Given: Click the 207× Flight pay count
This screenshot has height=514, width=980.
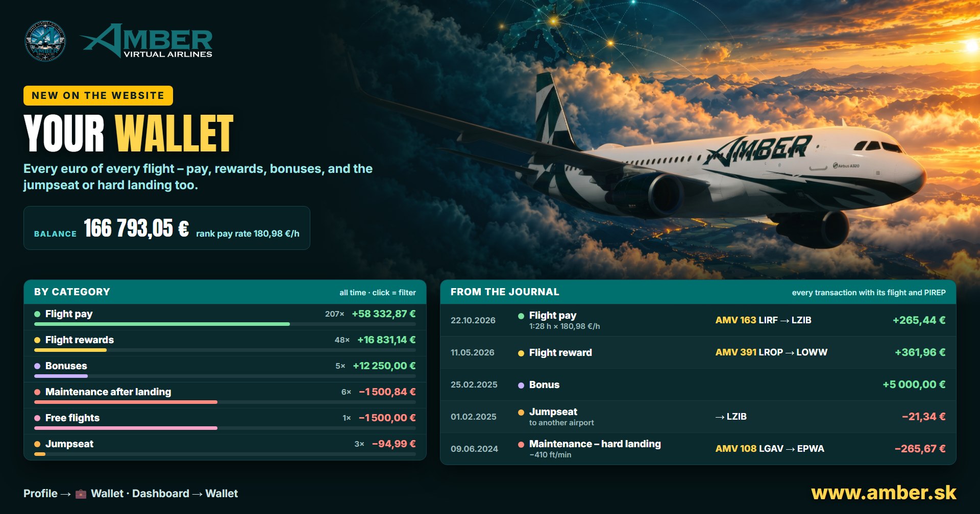Looking at the screenshot, I should point(335,314).
